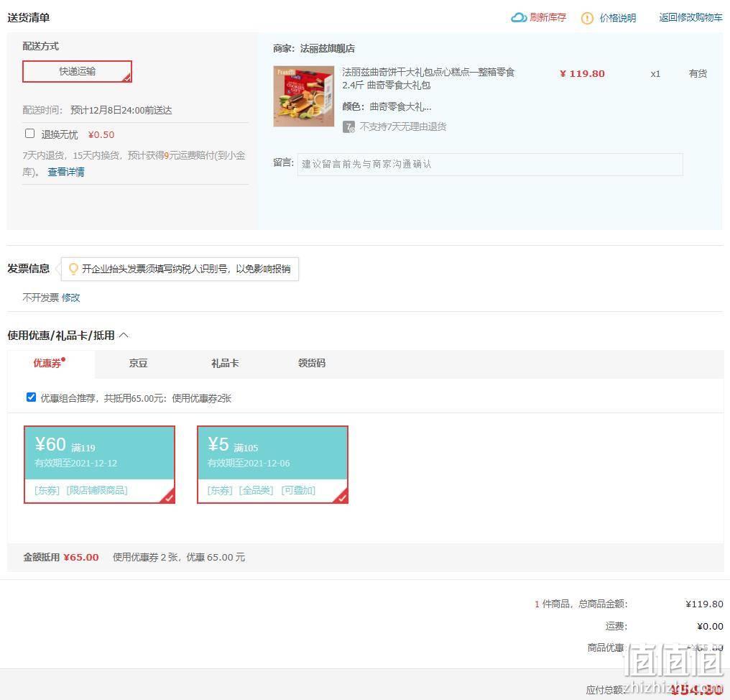The image size is (730, 700).
Task: Enable the 退换无忧 checkbox
Action: click(29, 134)
